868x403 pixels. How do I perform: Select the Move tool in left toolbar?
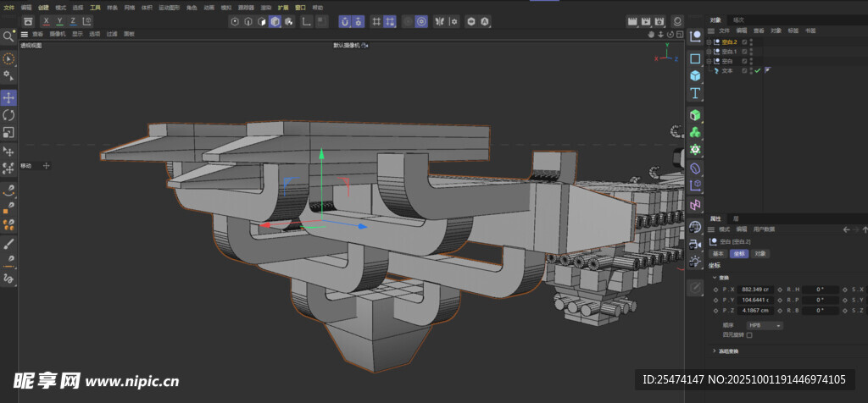[x=8, y=97]
